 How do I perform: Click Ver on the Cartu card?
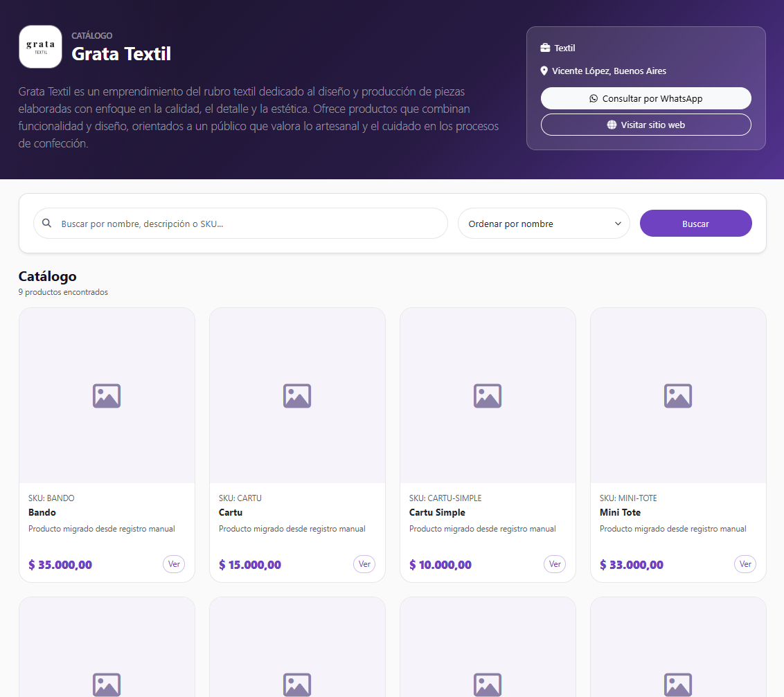[364, 564]
